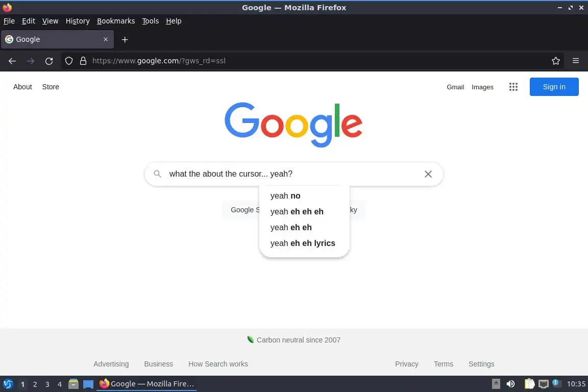The width and height of the screenshot is (588, 392).
Task: Click the magnifying glass in search box
Action: (158, 174)
